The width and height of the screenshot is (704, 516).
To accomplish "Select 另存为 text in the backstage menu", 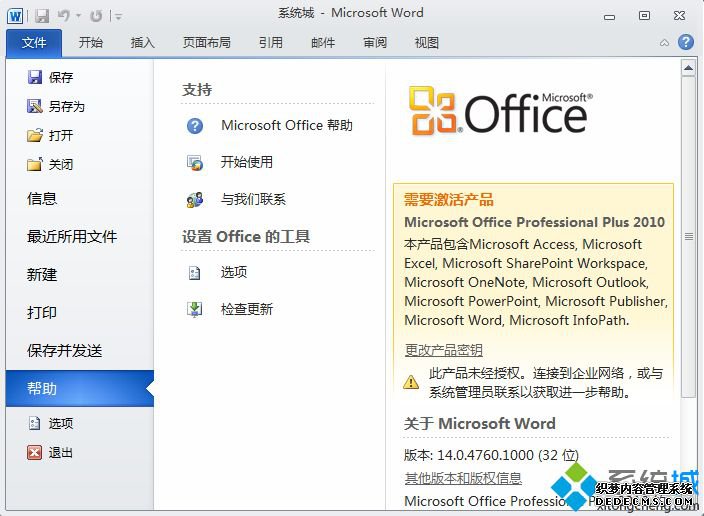I will [x=67, y=106].
